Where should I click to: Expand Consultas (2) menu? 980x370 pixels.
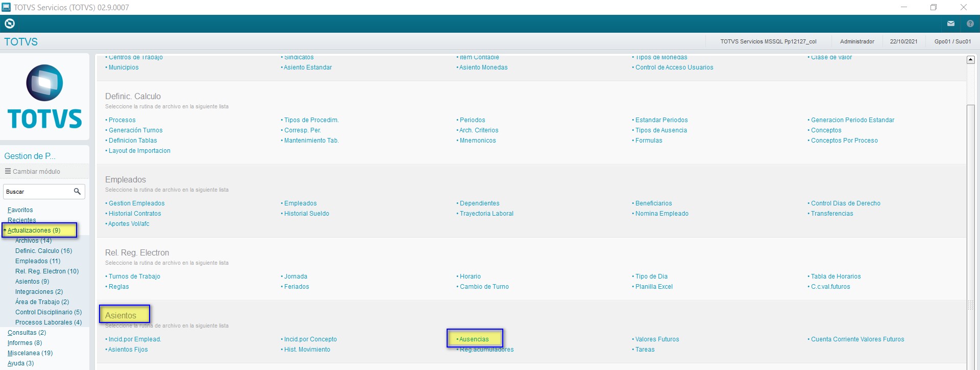[x=27, y=333]
